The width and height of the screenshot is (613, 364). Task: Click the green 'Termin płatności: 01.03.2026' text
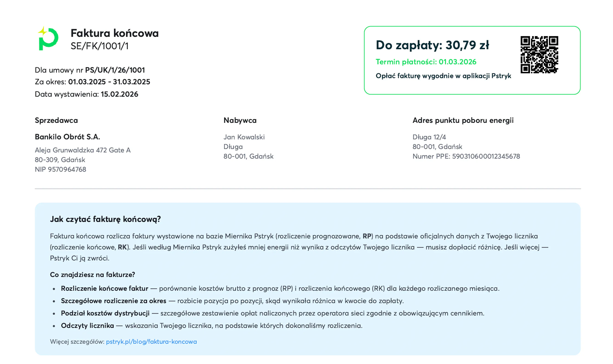[426, 62]
